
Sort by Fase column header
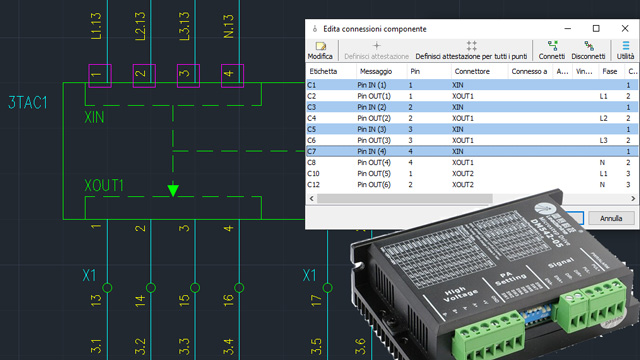pos(611,71)
